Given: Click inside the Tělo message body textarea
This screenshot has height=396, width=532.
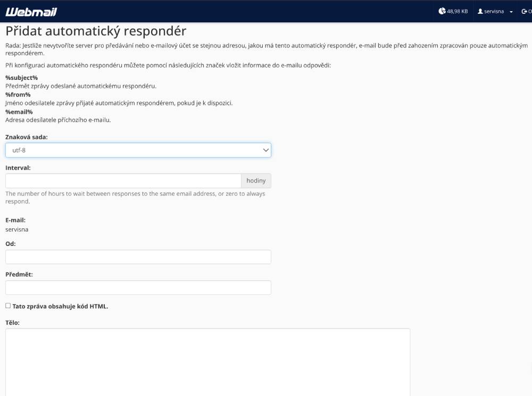Looking at the screenshot, I should pos(207,362).
